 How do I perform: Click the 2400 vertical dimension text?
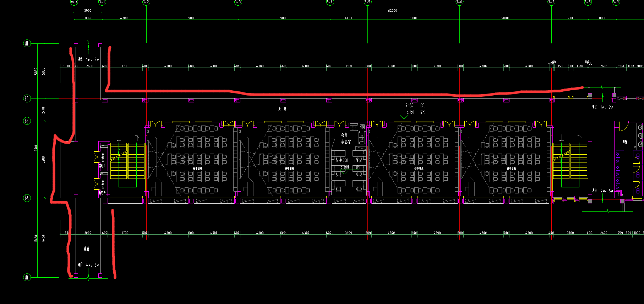pyautogui.click(x=43, y=110)
